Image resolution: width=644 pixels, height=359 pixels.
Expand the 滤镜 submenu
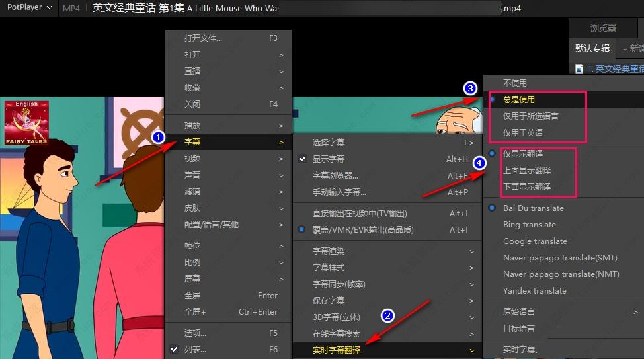tap(228, 192)
